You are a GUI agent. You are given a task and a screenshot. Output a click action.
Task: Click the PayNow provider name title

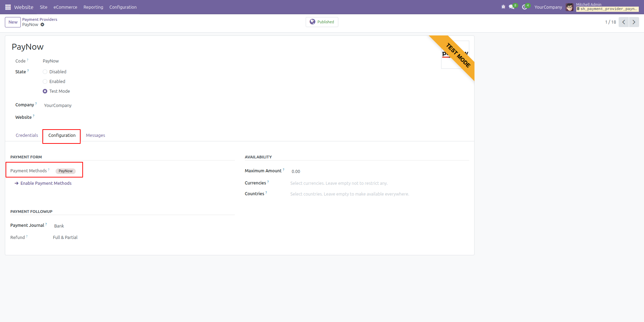point(28,47)
